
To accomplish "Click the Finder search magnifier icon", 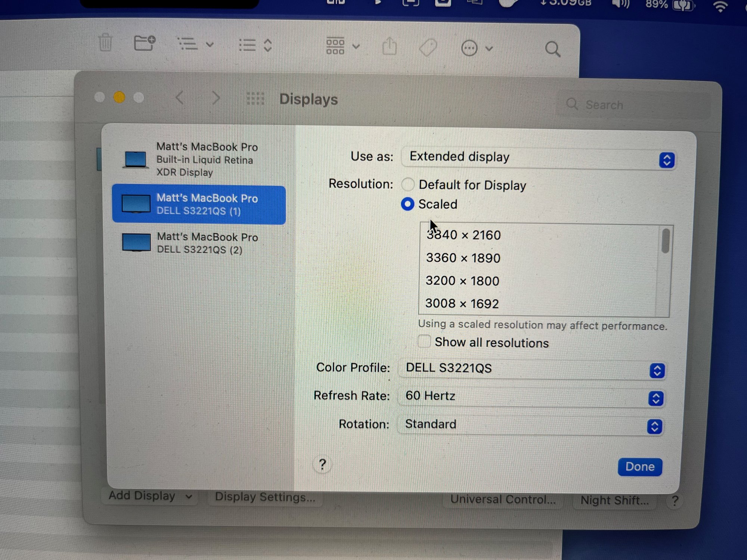I will coord(552,49).
